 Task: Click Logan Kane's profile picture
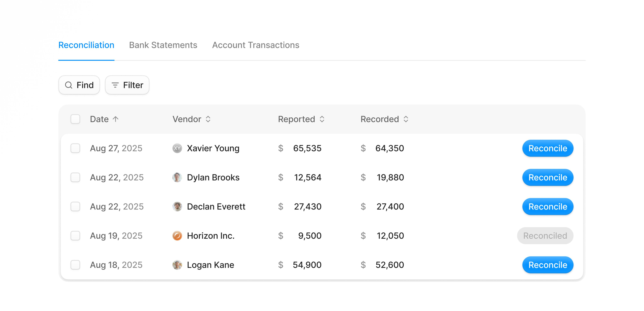[x=177, y=265]
